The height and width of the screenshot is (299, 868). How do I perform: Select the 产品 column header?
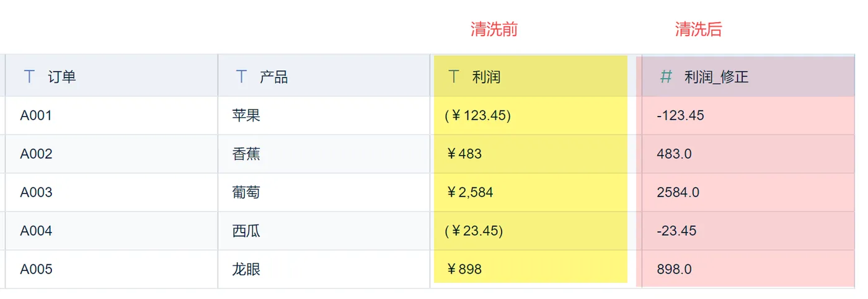coord(273,77)
